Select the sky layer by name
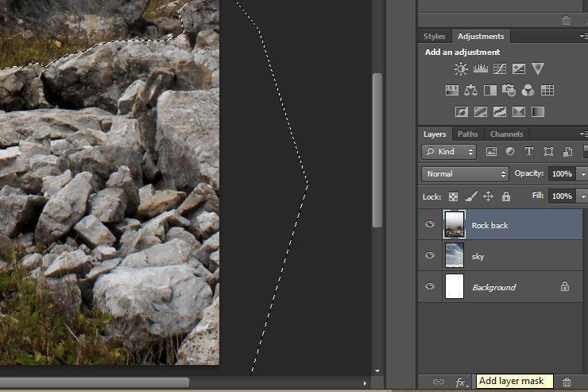 click(478, 257)
